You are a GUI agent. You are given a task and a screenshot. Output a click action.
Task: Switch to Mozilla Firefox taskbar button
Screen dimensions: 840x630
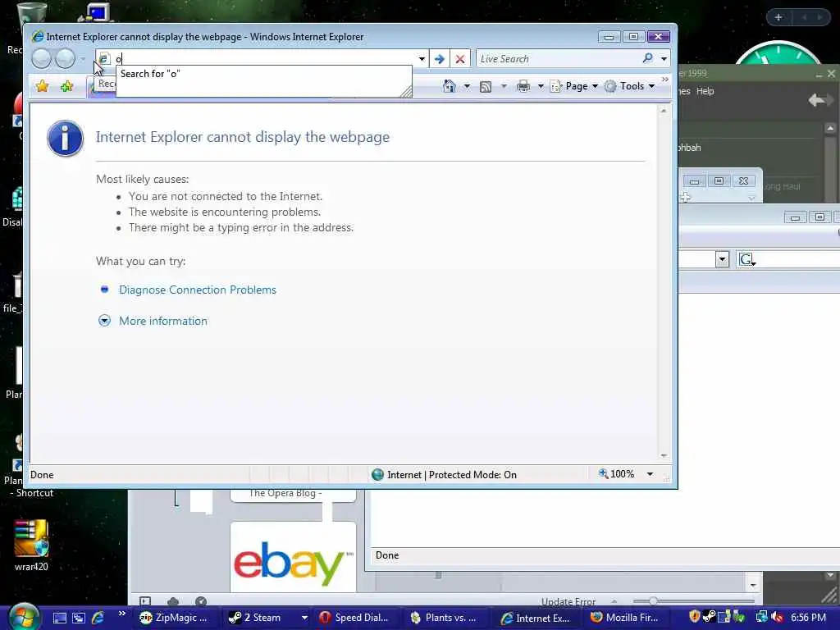click(x=624, y=618)
